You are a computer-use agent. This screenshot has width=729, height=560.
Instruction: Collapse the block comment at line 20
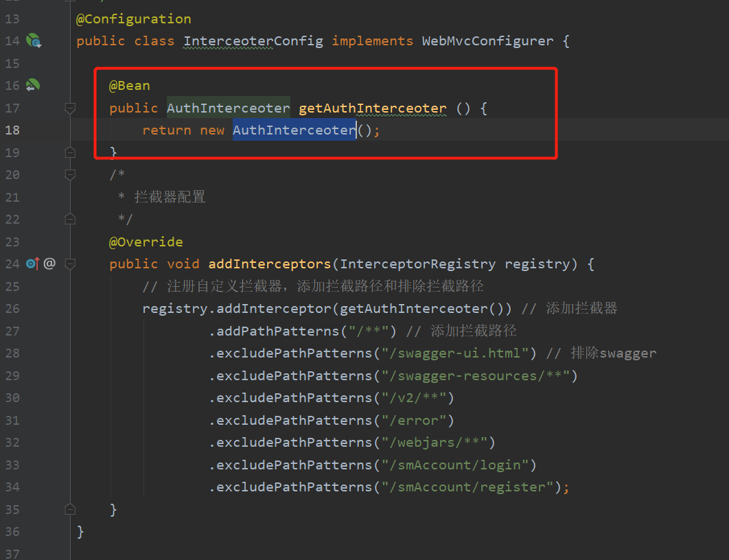[x=70, y=175]
